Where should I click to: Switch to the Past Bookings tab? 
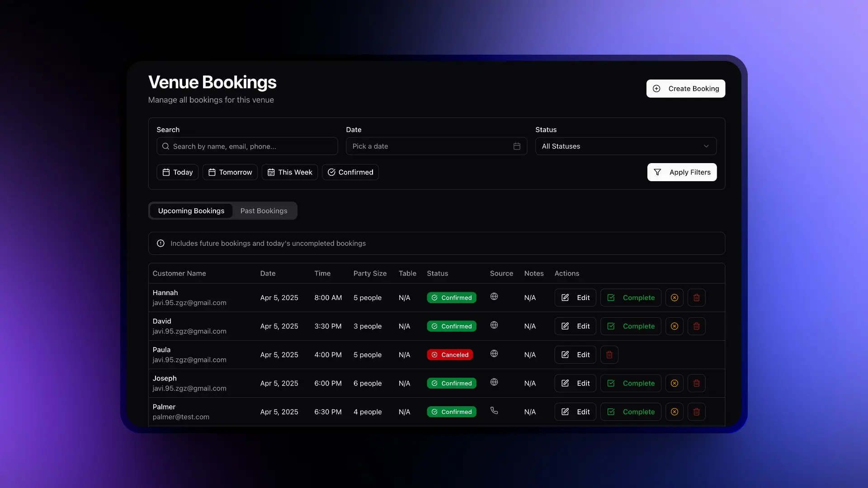[x=264, y=211]
